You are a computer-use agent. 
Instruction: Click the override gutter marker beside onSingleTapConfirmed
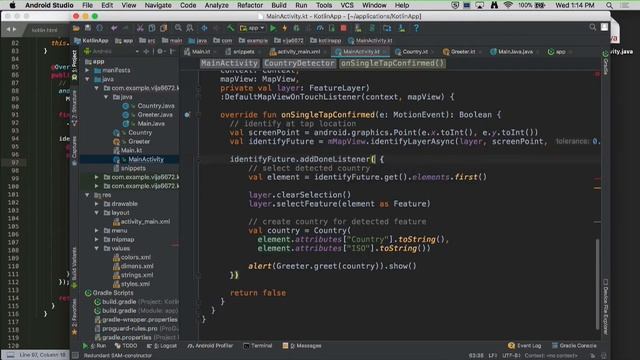pyautogui.click(x=187, y=115)
